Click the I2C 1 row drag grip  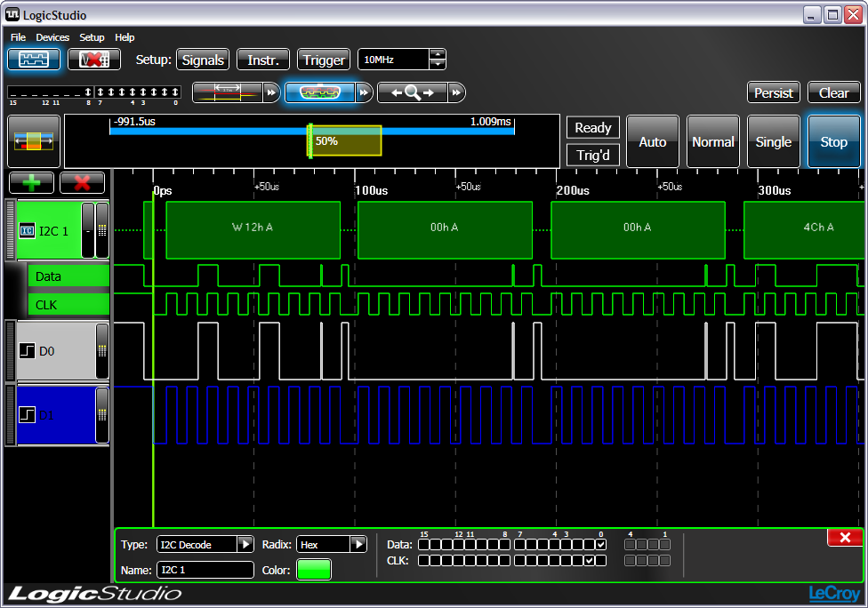click(x=10, y=230)
